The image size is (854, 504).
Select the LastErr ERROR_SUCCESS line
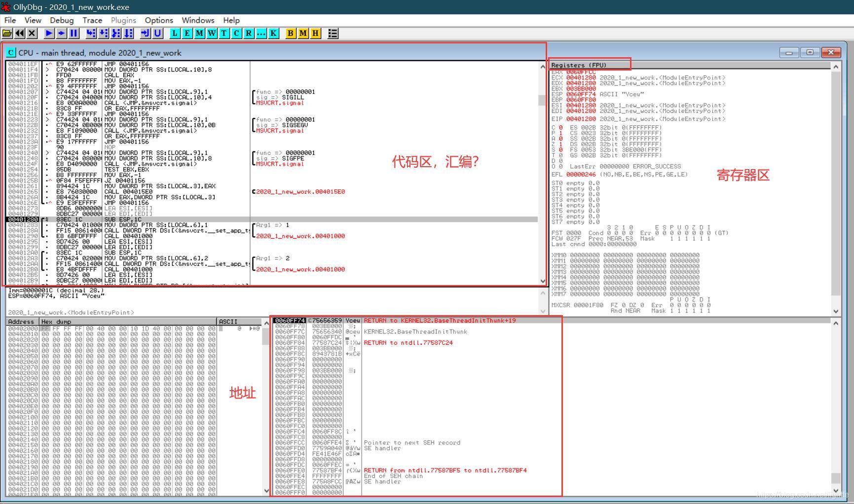[x=625, y=167]
